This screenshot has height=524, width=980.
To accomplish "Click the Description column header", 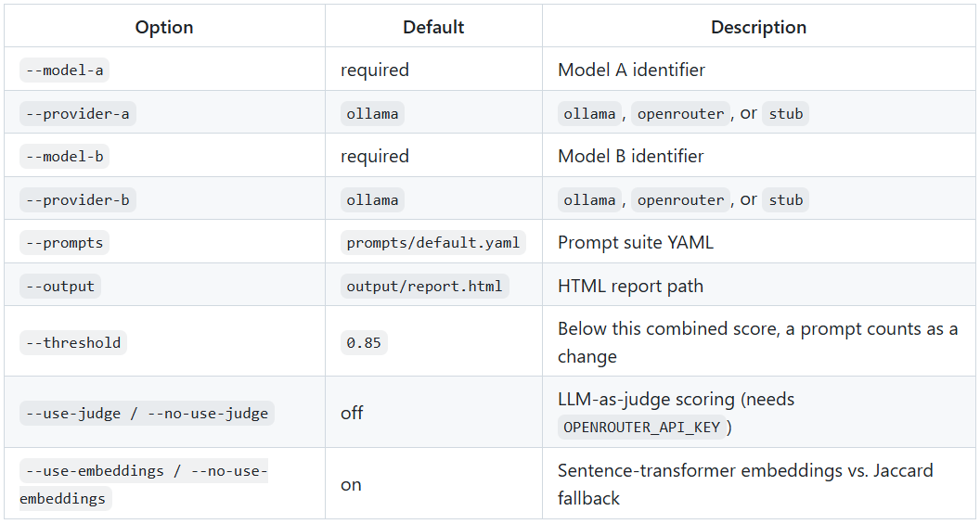I will coord(759,27).
